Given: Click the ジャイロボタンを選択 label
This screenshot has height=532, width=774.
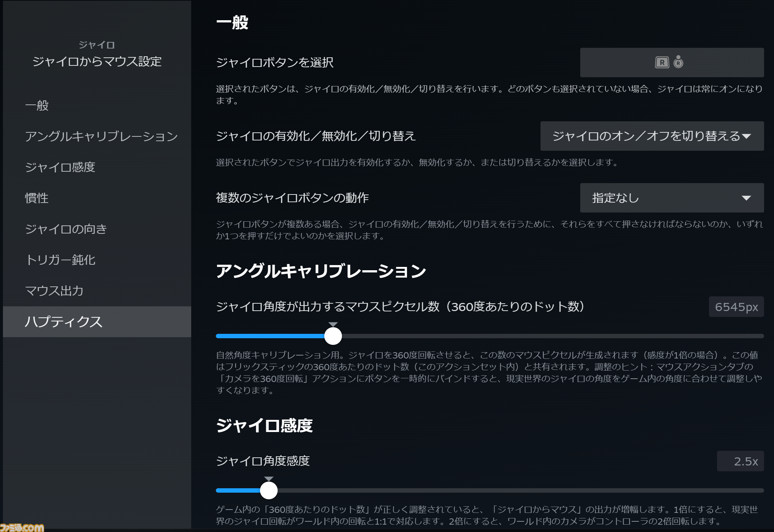Looking at the screenshot, I should click(x=275, y=63).
